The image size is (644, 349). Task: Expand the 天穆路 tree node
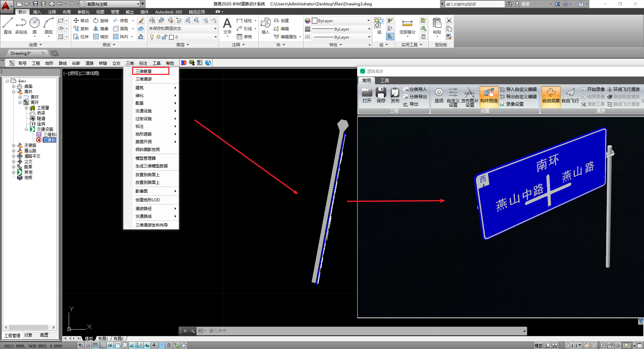coord(14,145)
